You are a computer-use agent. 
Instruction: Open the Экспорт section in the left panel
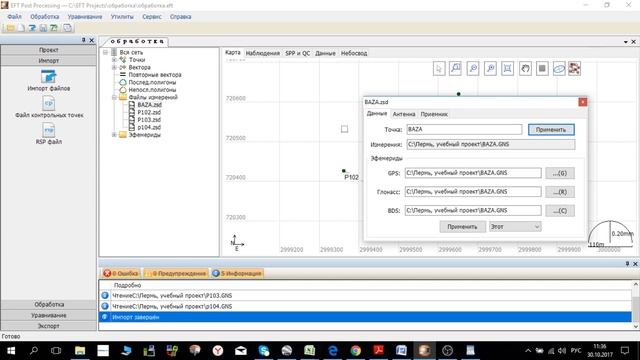[x=49, y=326]
